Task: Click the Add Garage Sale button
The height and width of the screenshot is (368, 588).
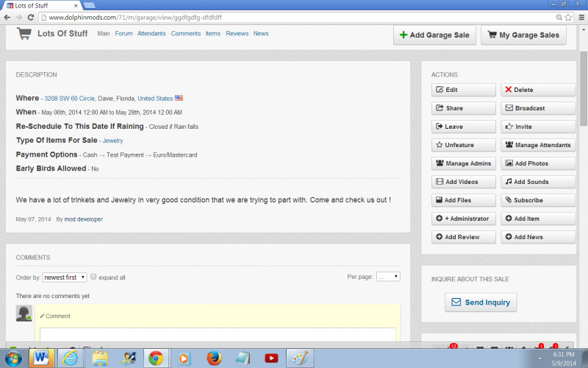Action: [433, 35]
